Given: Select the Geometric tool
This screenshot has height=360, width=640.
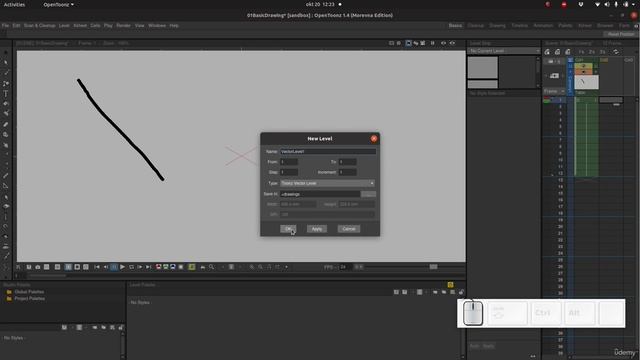Looking at the screenshot, I should click(x=6, y=83).
